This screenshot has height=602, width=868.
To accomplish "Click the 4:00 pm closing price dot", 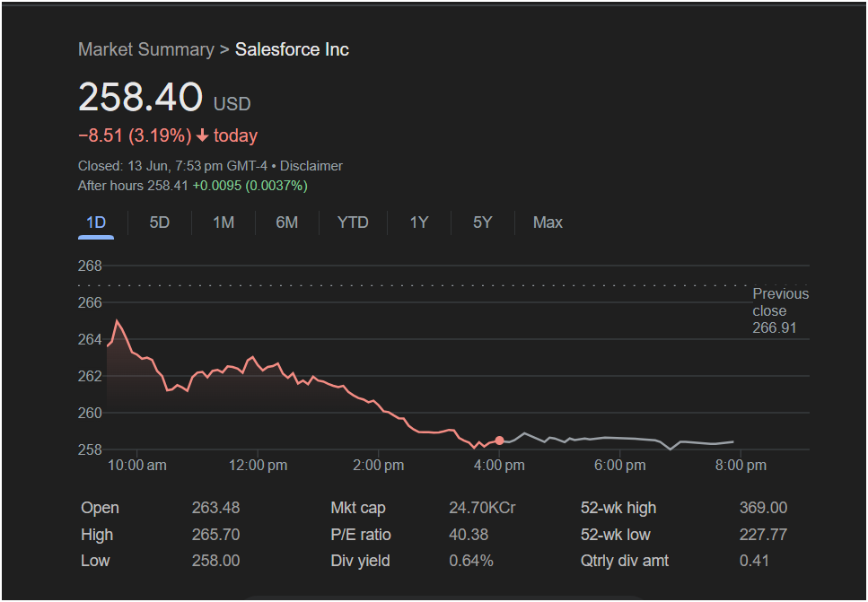I will [499, 441].
